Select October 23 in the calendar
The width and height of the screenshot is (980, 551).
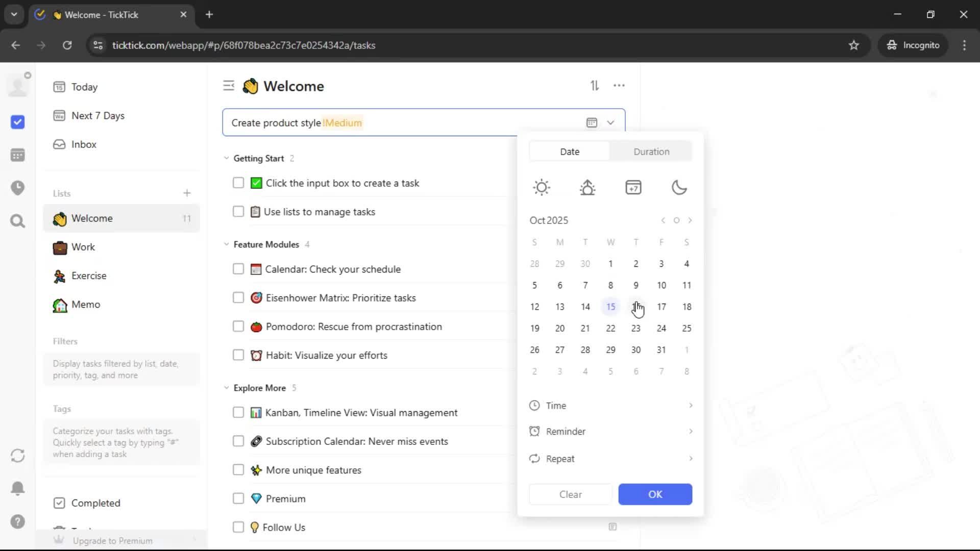636,329
